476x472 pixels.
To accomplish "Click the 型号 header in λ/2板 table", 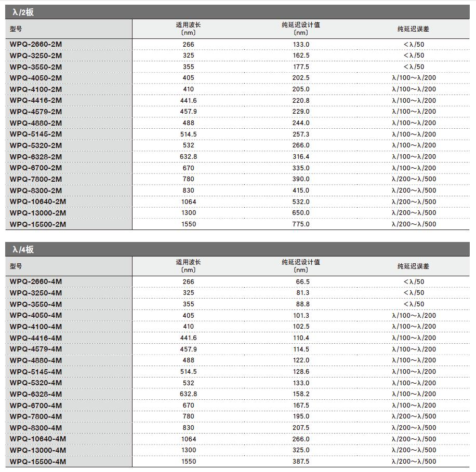I will click(16, 29).
